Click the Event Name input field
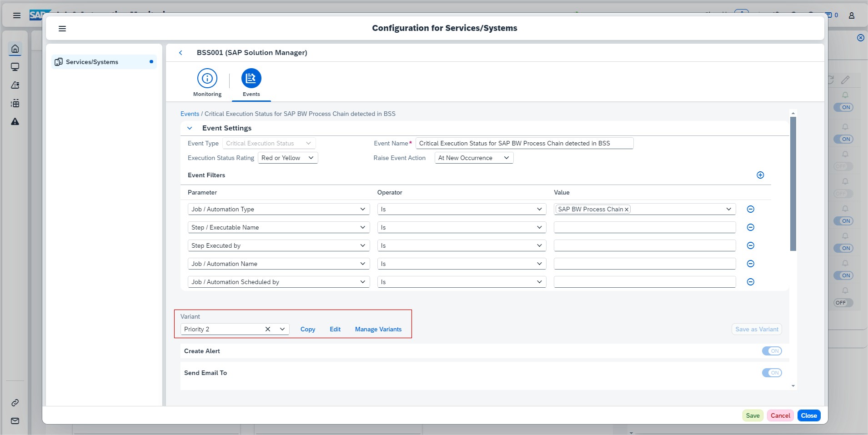The height and width of the screenshot is (435, 868). (524, 143)
